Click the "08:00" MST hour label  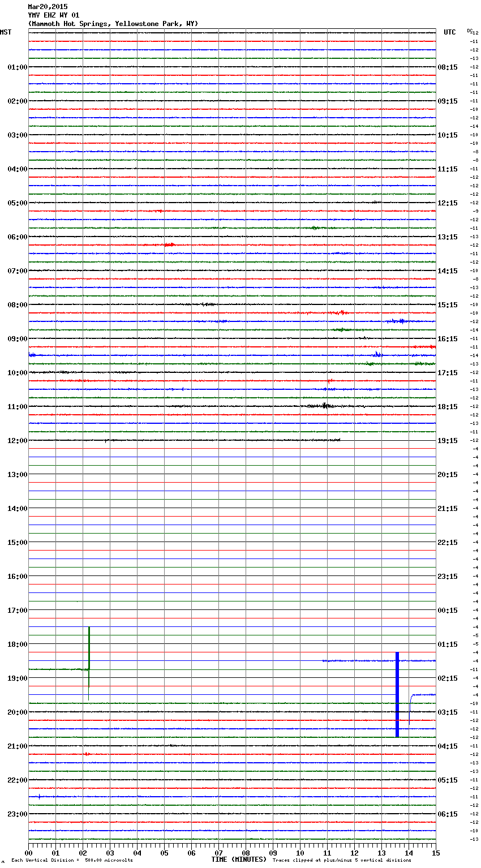18,305
